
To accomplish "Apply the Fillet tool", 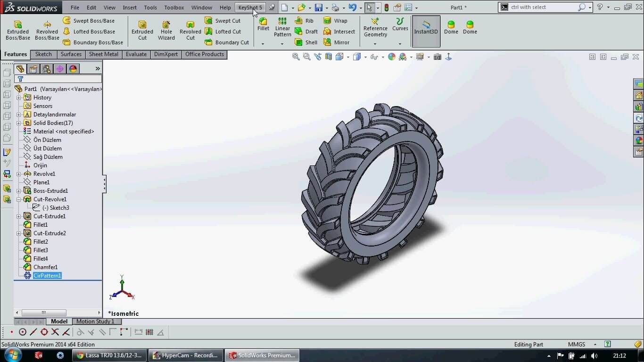I will click(263, 25).
